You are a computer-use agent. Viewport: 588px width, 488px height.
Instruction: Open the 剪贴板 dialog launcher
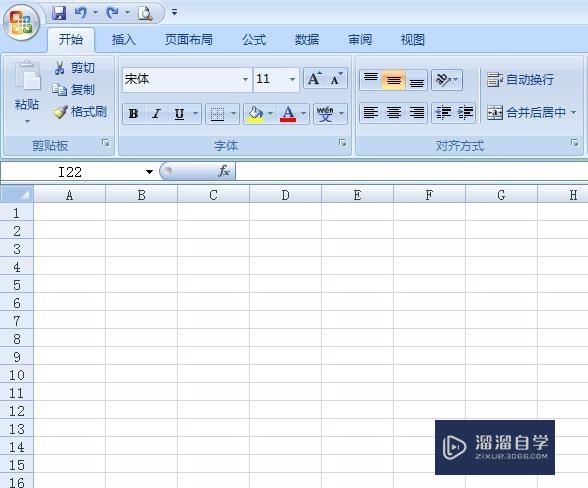click(x=106, y=143)
